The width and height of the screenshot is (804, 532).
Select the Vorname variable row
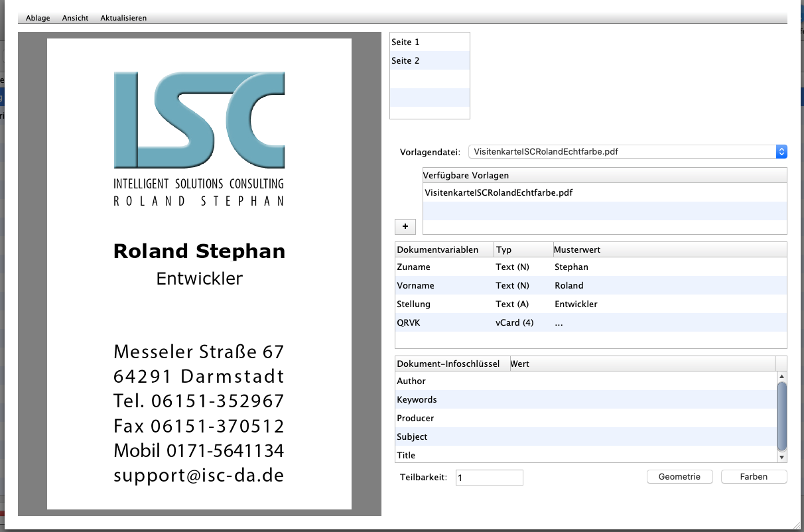pyautogui.click(x=591, y=285)
